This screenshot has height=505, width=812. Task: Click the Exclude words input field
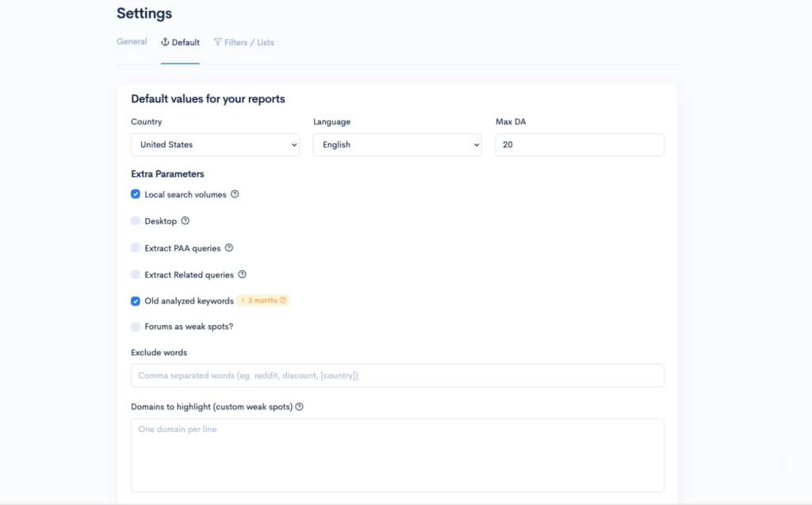coord(397,376)
